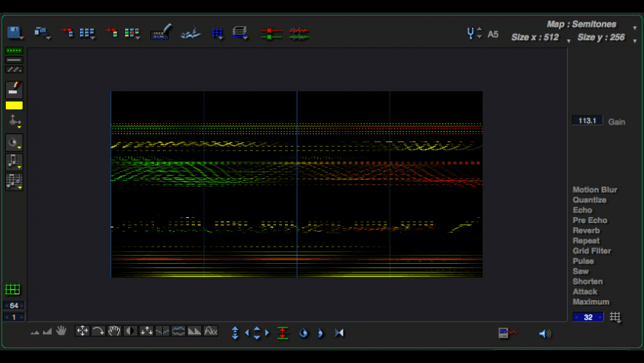Click the red and green waveform icon
The image size is (644, 363).
click(299, 33)
